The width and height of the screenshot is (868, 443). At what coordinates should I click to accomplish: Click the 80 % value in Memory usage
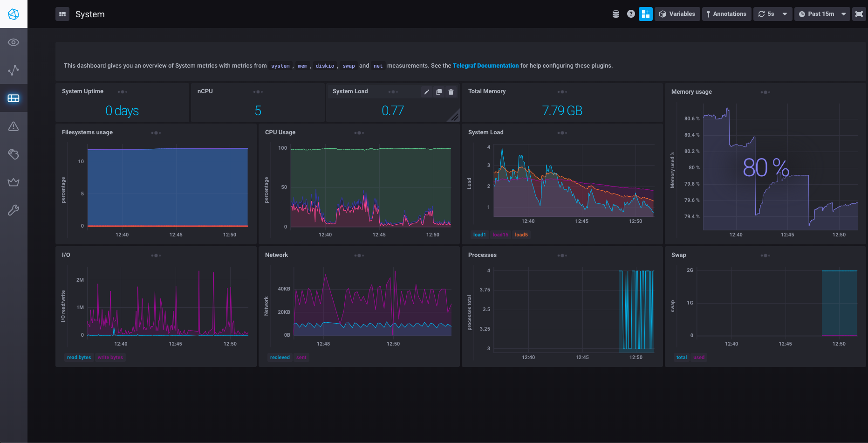(x=766, y=168)
